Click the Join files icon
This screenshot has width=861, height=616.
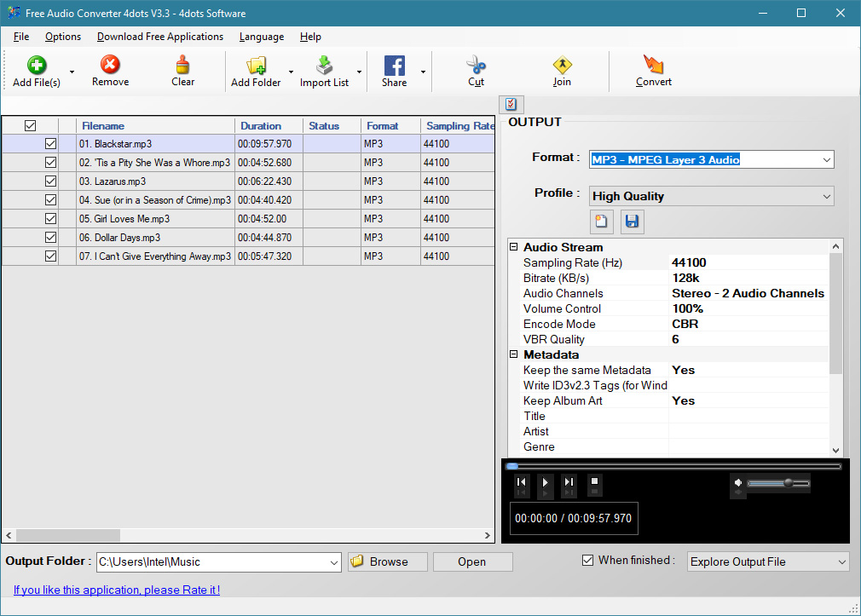pyautogui.click(x=561, y=66)
